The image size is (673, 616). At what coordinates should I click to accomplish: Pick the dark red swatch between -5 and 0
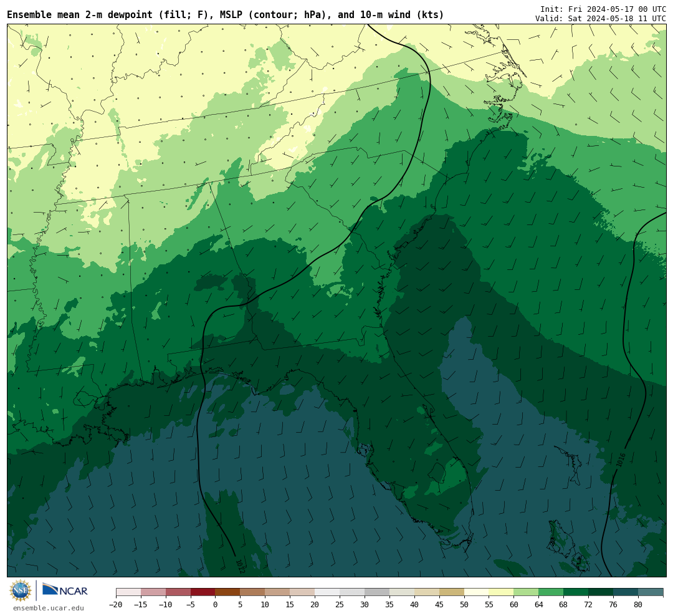(203, 592)
